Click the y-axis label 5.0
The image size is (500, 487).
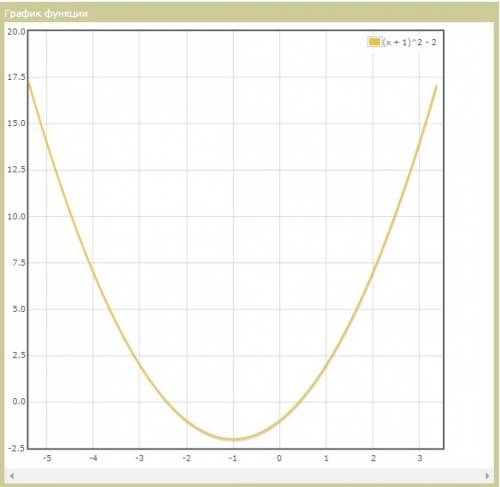(19, 309)
